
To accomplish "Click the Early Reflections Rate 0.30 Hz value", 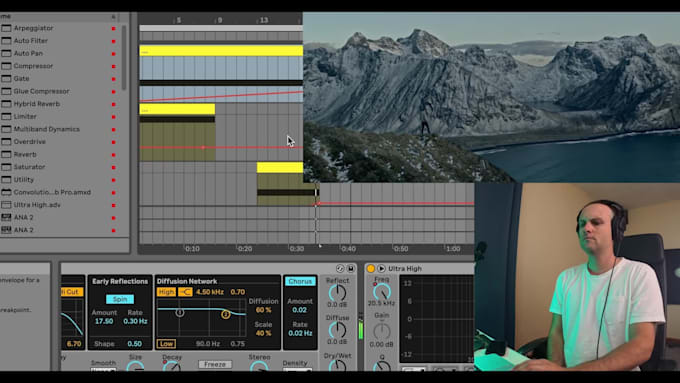I will pyautogui.click(x=135, y=321).
